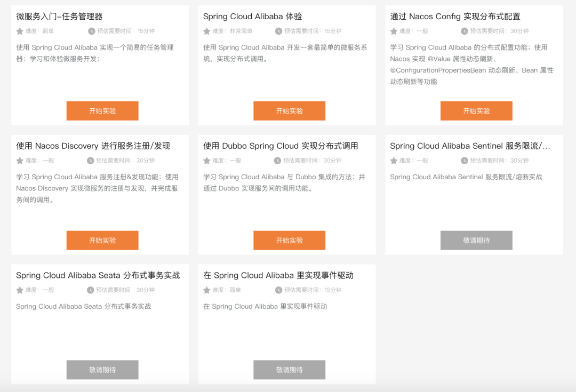This screenshot has width=576, height=392.
Task: Click clock icon in 实现事件驱动 card
Action: coord(278,290)
